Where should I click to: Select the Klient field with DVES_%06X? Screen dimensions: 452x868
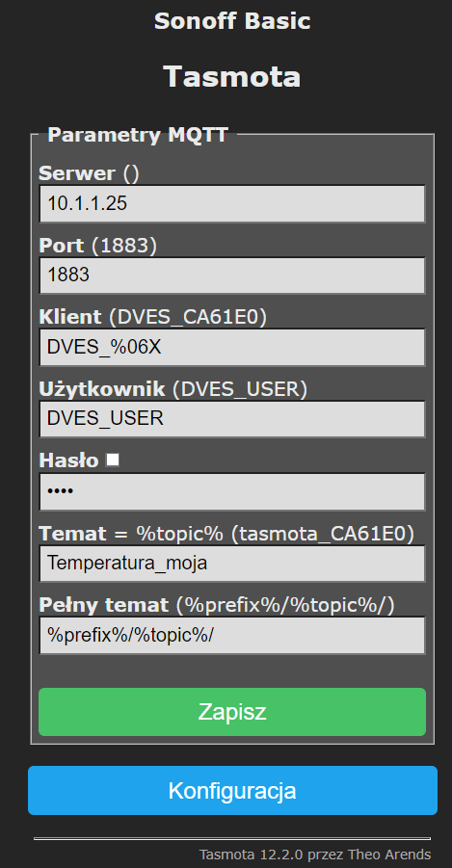pos(232,347)
